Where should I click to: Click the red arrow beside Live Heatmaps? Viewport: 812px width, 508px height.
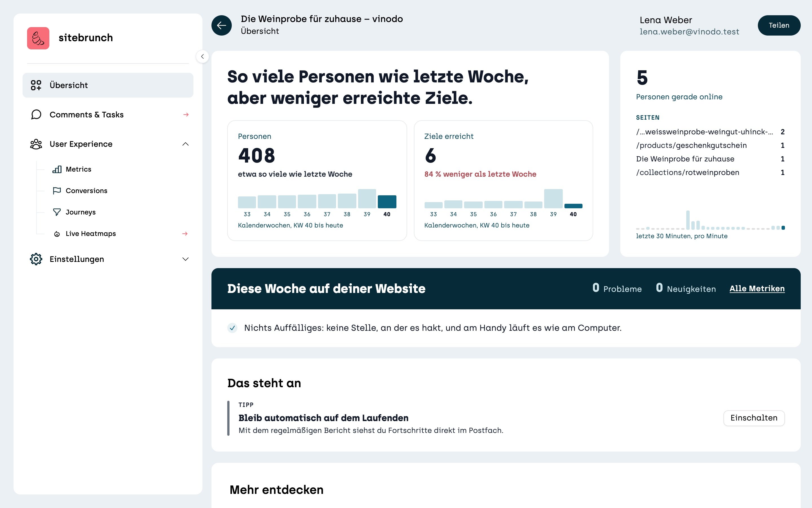(x=185, y=233)
